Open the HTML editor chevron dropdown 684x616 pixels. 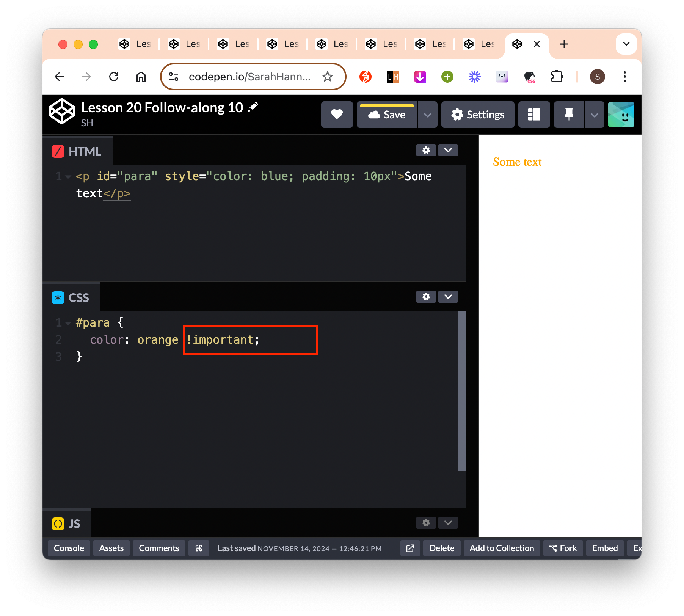pos(448,150)
